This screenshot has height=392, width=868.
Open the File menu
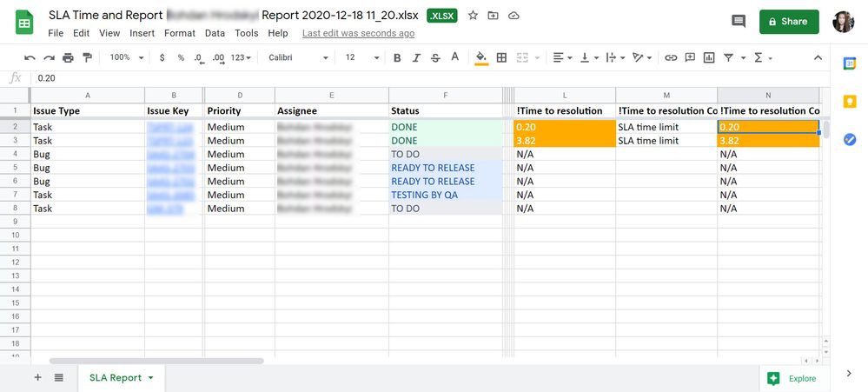56,33
